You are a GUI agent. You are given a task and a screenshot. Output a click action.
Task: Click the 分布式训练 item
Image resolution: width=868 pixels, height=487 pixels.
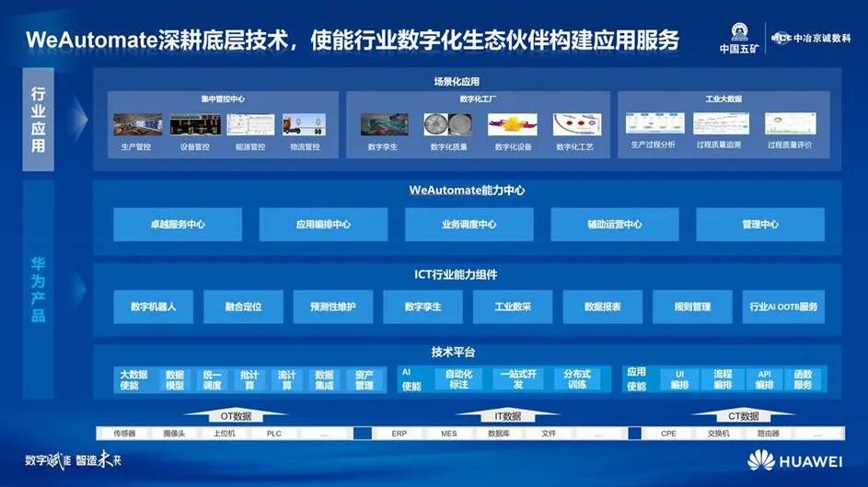pyautogui.click(x=577, y=379)
